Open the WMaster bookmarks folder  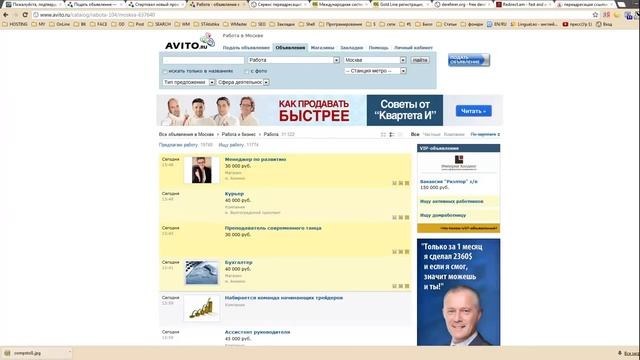(235, 24)
